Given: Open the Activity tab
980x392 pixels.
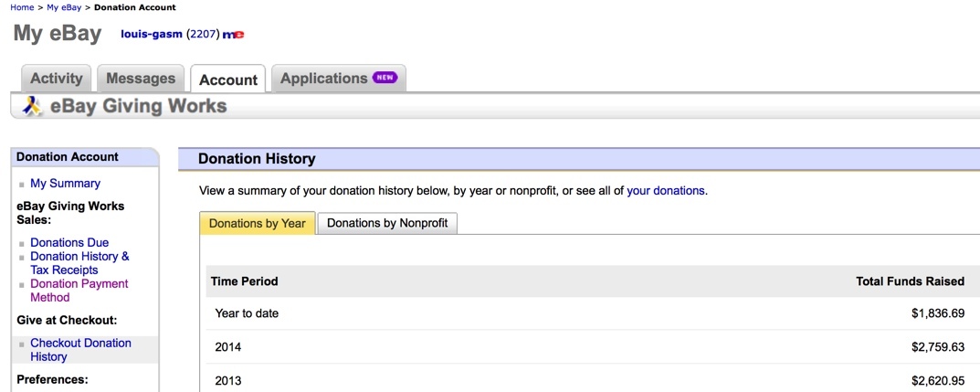Looking at the screenshot, I should click(57, 79).
